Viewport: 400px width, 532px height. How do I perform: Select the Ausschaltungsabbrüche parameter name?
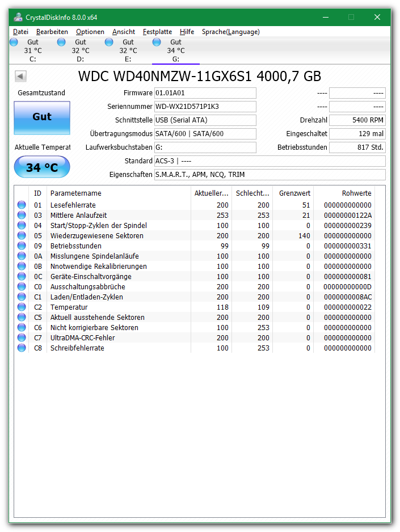[x=87, y=286]
